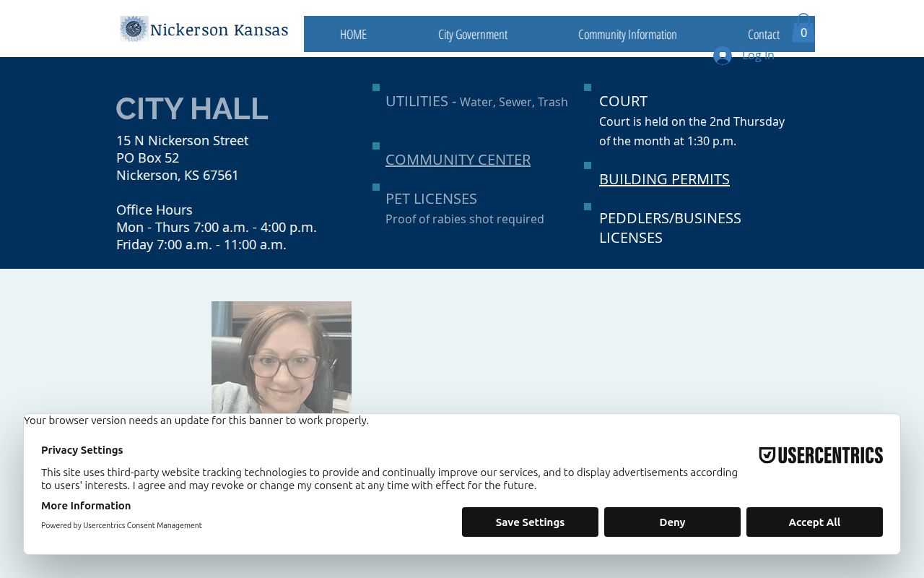The width and height of the screenshot is (924, 578).
Task: Open the City Government menu
Action: tap(473, 34)
